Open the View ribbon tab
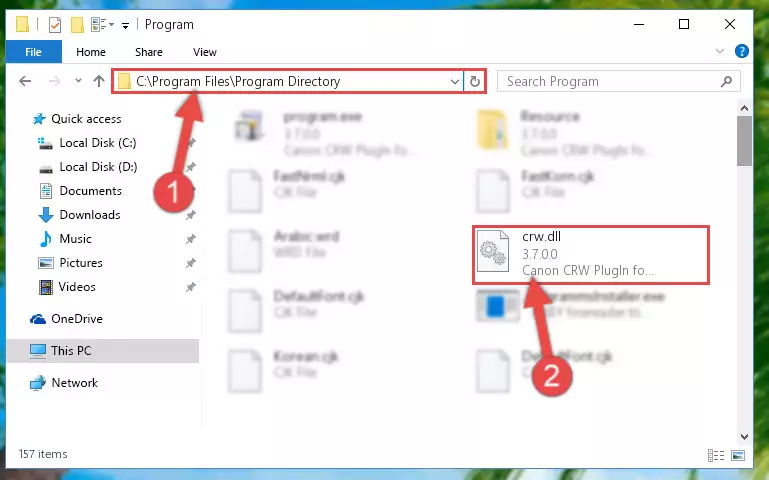This screenshot has height=480, width=769. point(205,52)
